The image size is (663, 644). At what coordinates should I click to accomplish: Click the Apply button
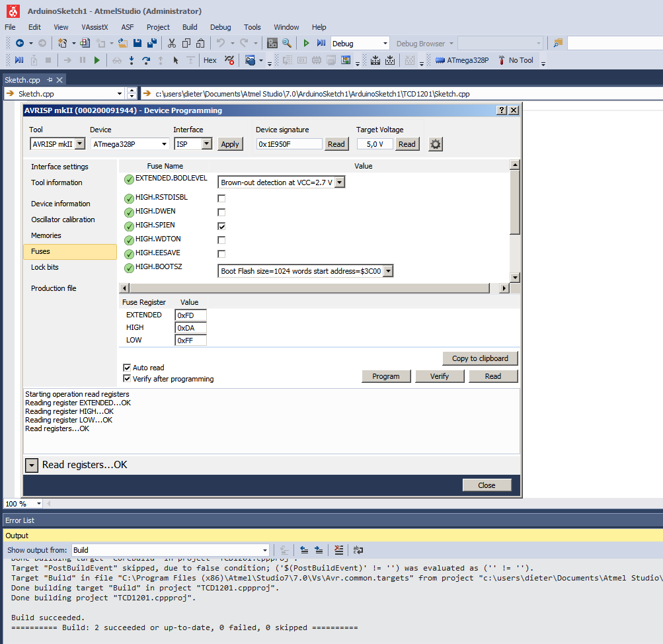(230, 144)
